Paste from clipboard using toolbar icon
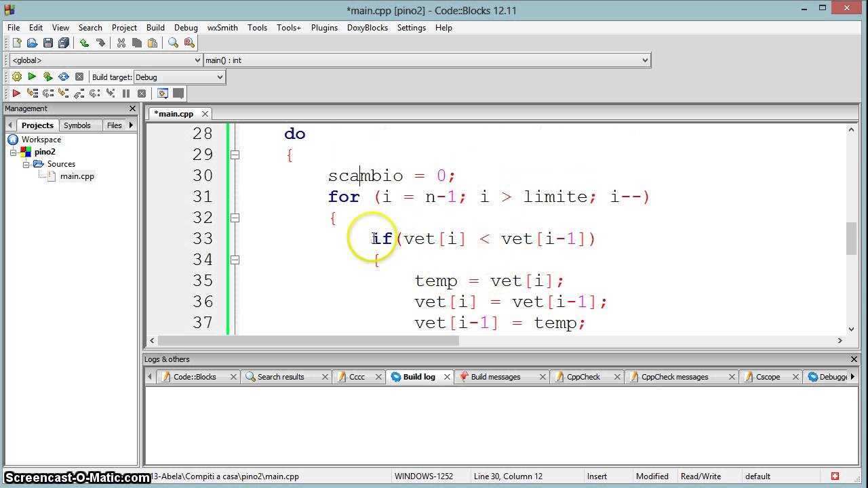The width and height of the screenshot is (868, 488). tap(153, 43)
